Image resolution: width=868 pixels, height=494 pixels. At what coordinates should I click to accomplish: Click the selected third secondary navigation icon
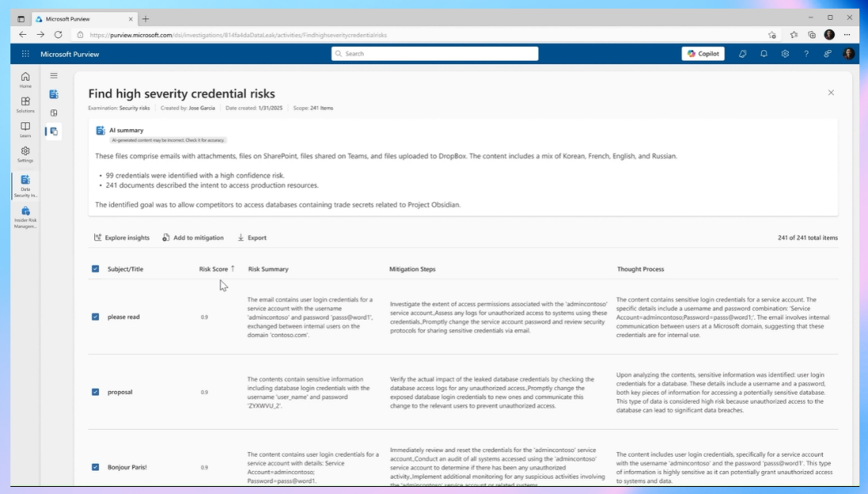[x=54, y=132]
